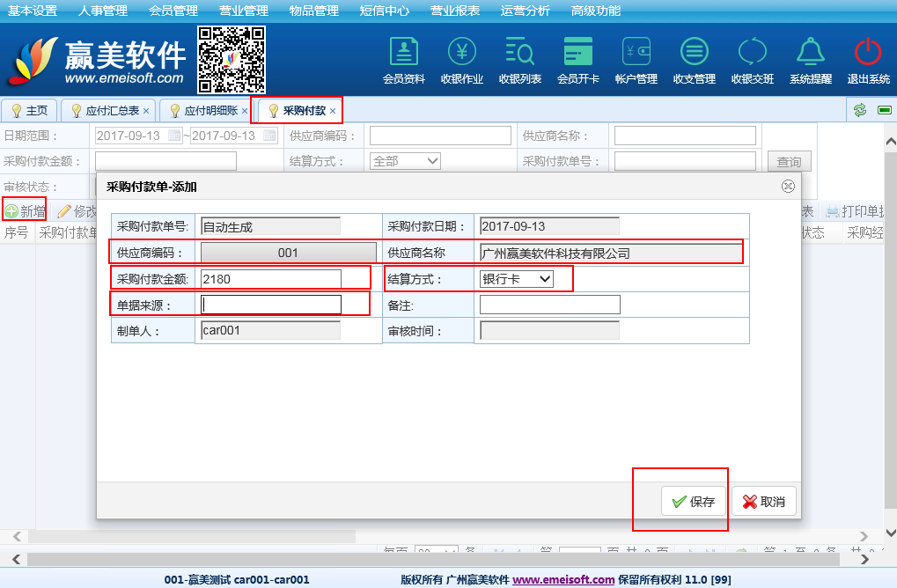Click the 收银作业 cashier icon
Image resolution: width=897 pixels, height=588 pixels.
tap(462, 53)
